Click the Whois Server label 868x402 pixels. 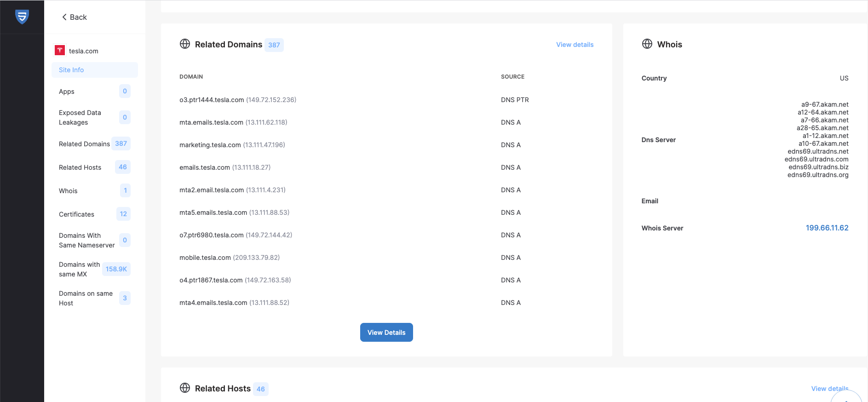tap(662, 228)
